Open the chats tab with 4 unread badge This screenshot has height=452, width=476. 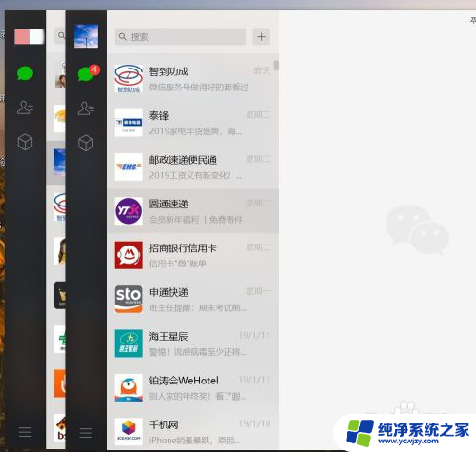(88, 73)
